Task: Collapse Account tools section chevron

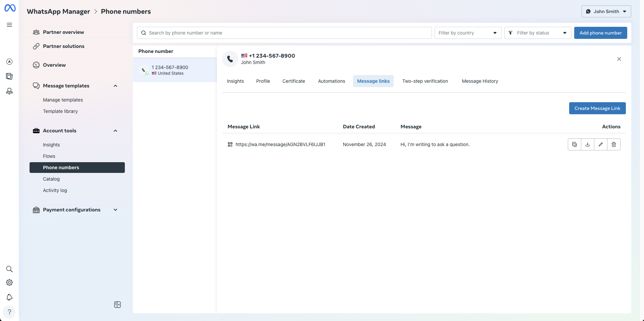Action: (115, 131)
